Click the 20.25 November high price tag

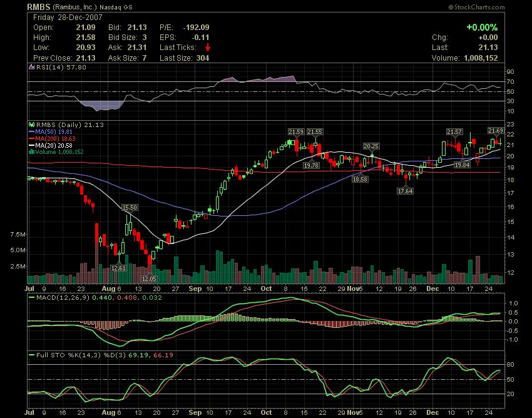[x=371, y=146]
